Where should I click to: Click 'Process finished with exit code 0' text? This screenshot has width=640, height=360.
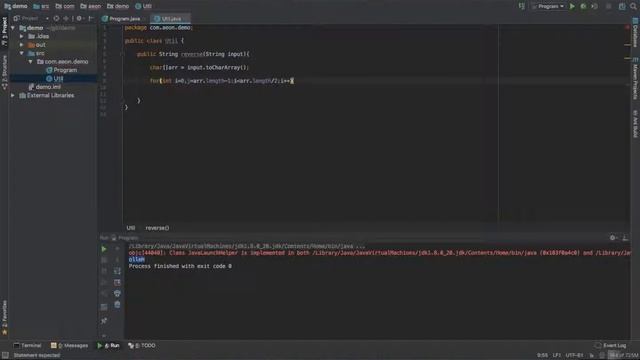[180, 266]
